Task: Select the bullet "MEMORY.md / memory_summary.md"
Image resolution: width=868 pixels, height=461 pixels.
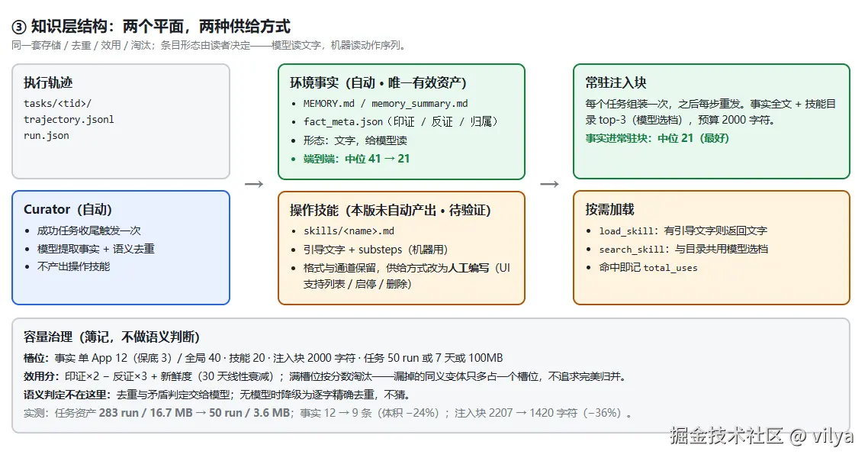Action: click(x=386, y=104)
